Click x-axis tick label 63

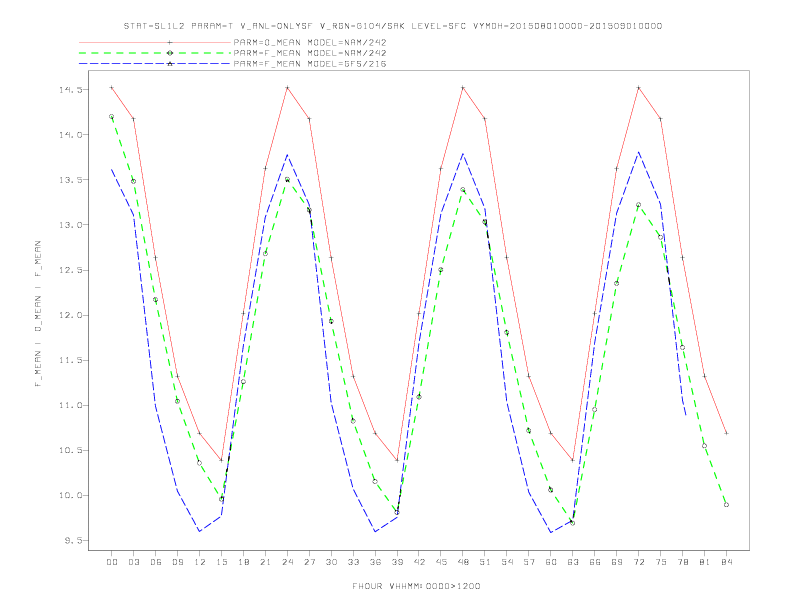(x=573, y=562)
